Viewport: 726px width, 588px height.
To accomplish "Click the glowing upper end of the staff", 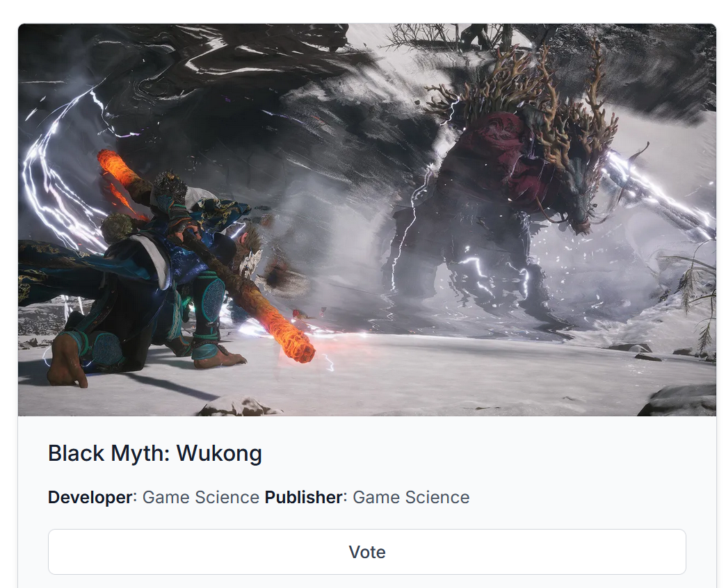I will pyautogui.click(x=117, y=168).
